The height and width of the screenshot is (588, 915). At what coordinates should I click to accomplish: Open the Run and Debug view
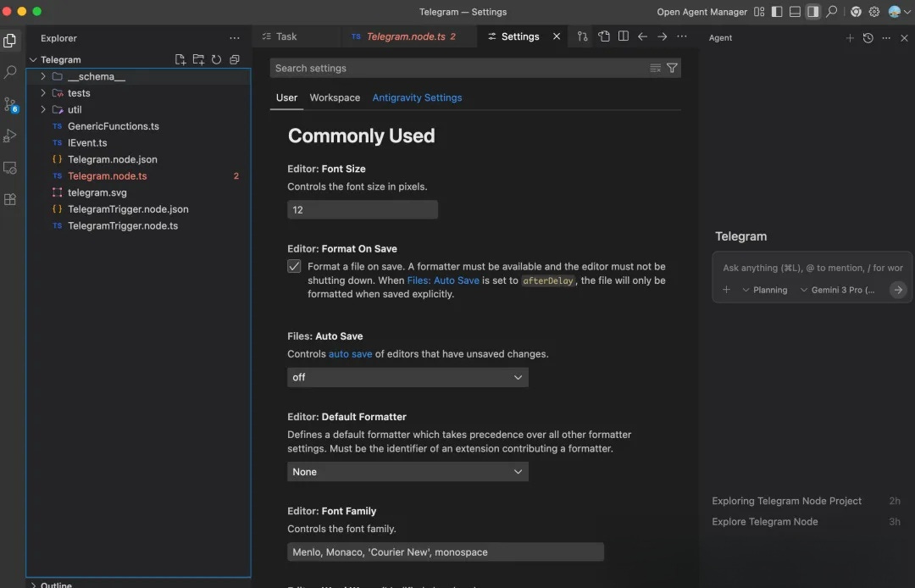(10, 136)
